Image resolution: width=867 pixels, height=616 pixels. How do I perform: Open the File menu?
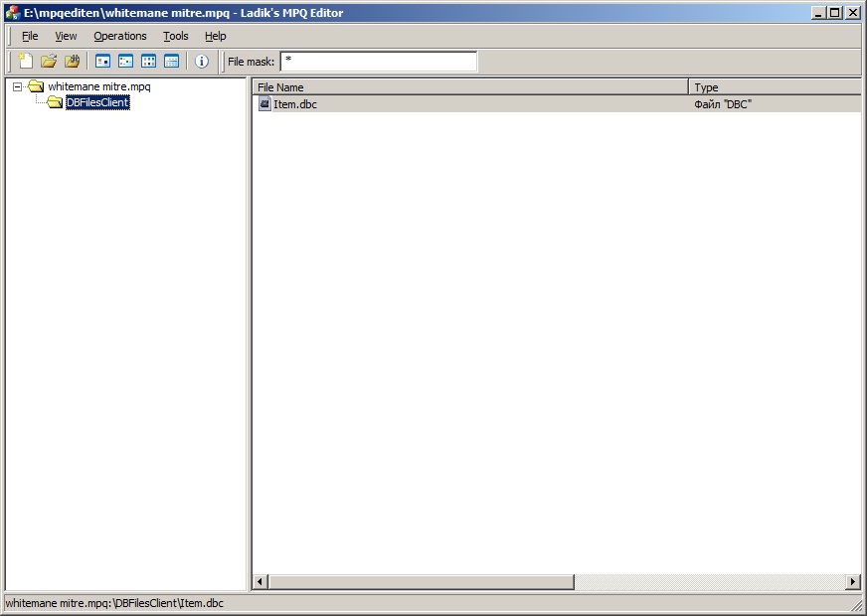30,36
